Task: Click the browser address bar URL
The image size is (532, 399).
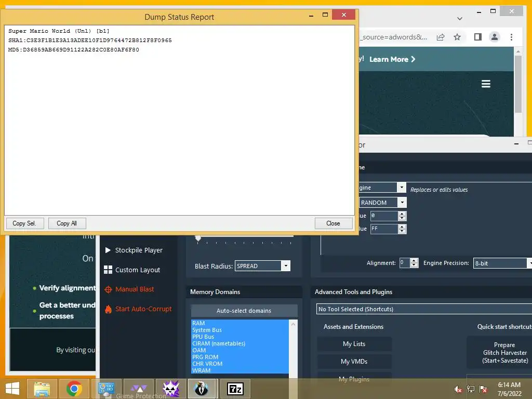Action: [x=394, y=37]
